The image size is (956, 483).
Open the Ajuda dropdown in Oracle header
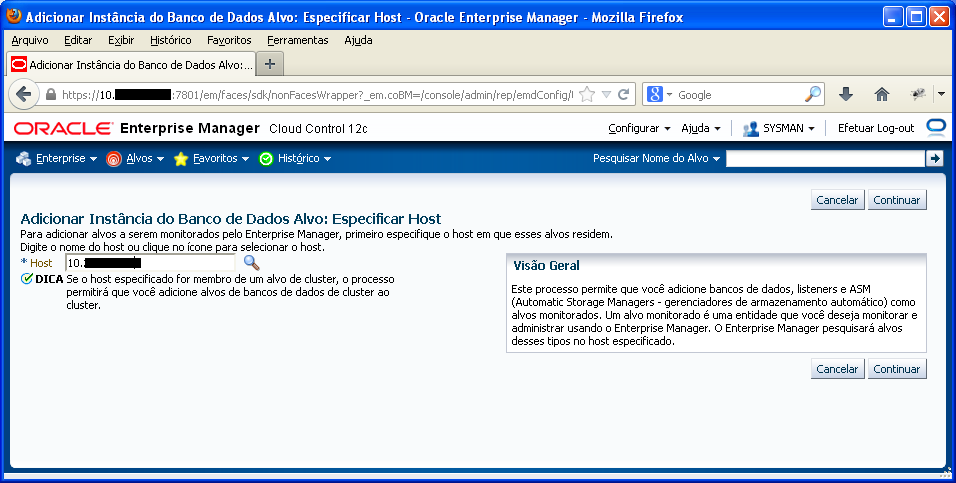[x=701, y=128]
